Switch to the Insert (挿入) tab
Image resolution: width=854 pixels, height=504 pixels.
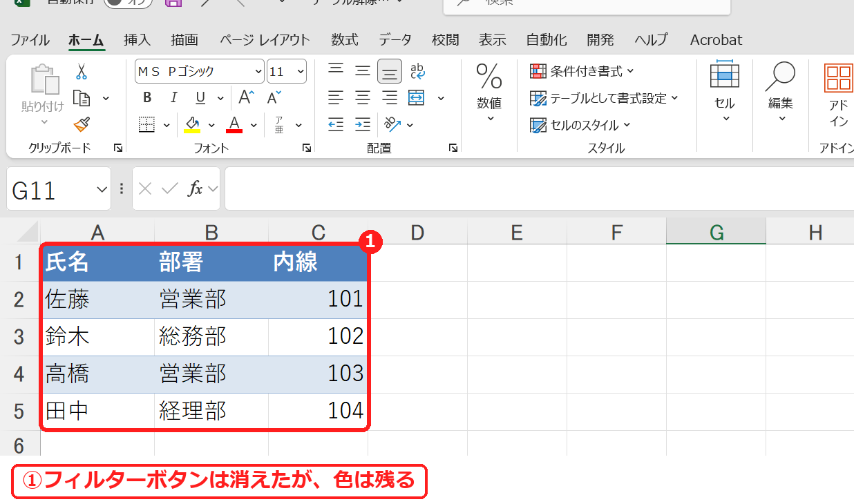coord(137,39)
